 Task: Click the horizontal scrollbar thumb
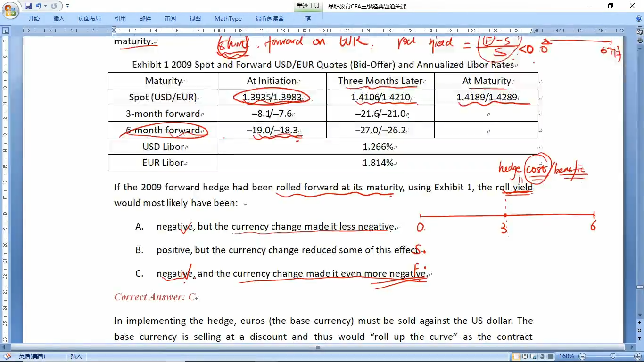pos(318,347)
